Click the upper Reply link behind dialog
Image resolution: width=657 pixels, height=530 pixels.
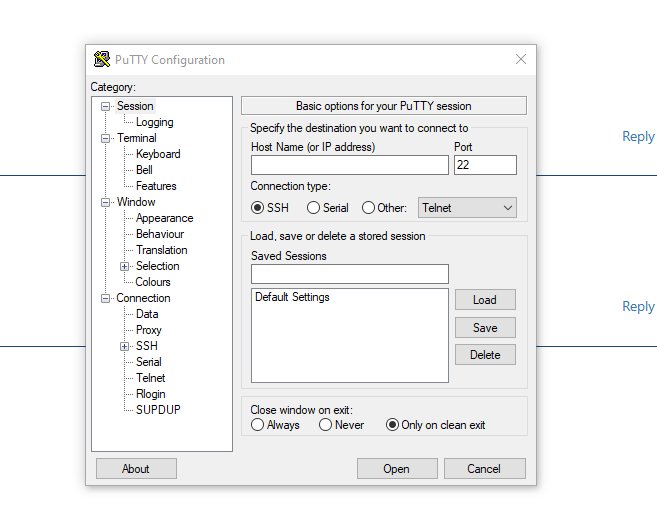coord(638,136)
